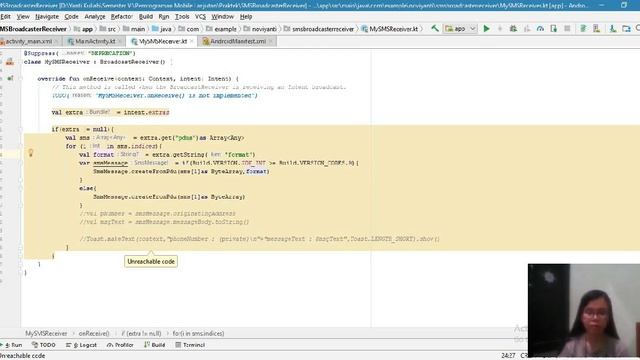Click the java breadcrumb folder
640x360 pixels.
(162, 29)
